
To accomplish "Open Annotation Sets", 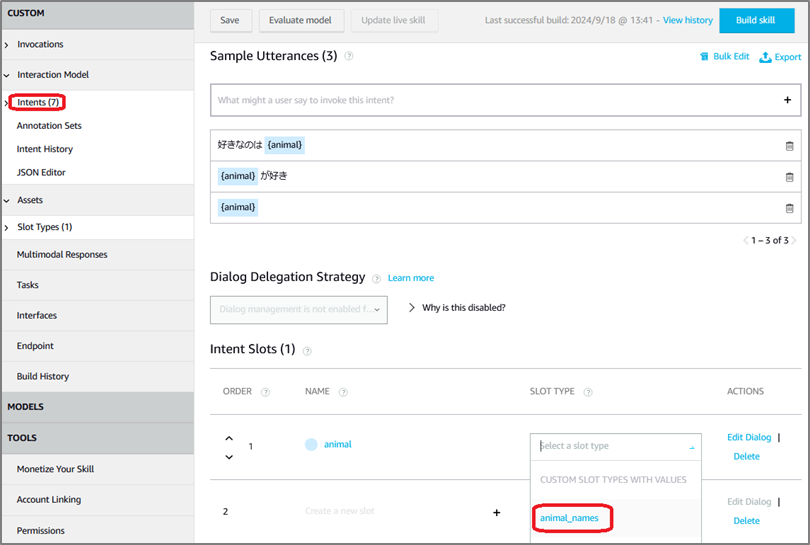I will (49, 126).
